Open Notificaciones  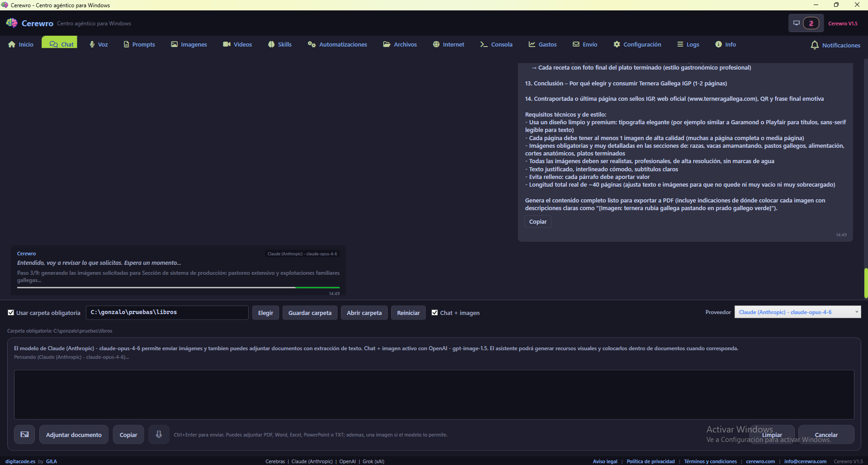(x=835, y=45)
